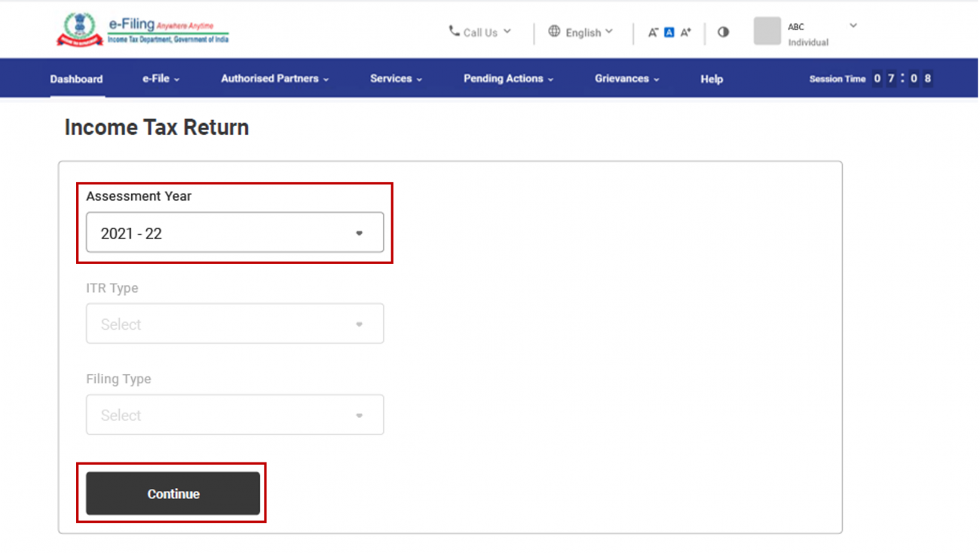Click the ABC profile avatar image
Viewport: 980px width, 553px height.
(x=766, y=31)
